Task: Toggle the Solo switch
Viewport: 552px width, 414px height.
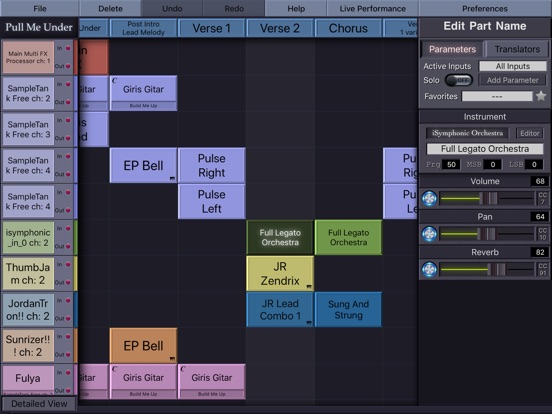Action: (458, 80)
